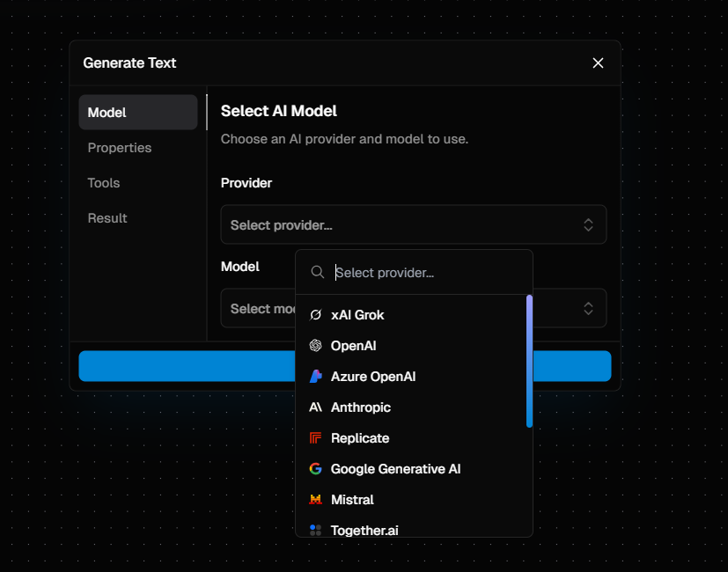Open the Tools tab
The height and width of the screenshot is (572, 728).
[x=104, y=183]
